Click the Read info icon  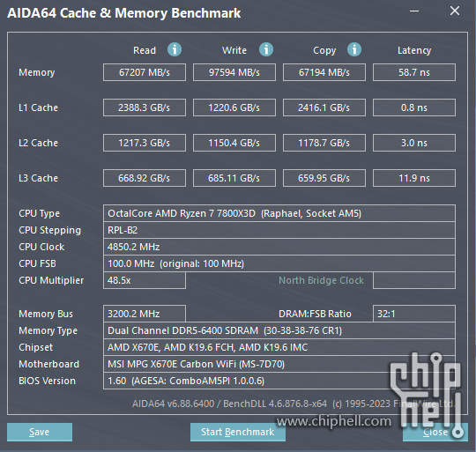pyautogui.click(x=175, y=49)
